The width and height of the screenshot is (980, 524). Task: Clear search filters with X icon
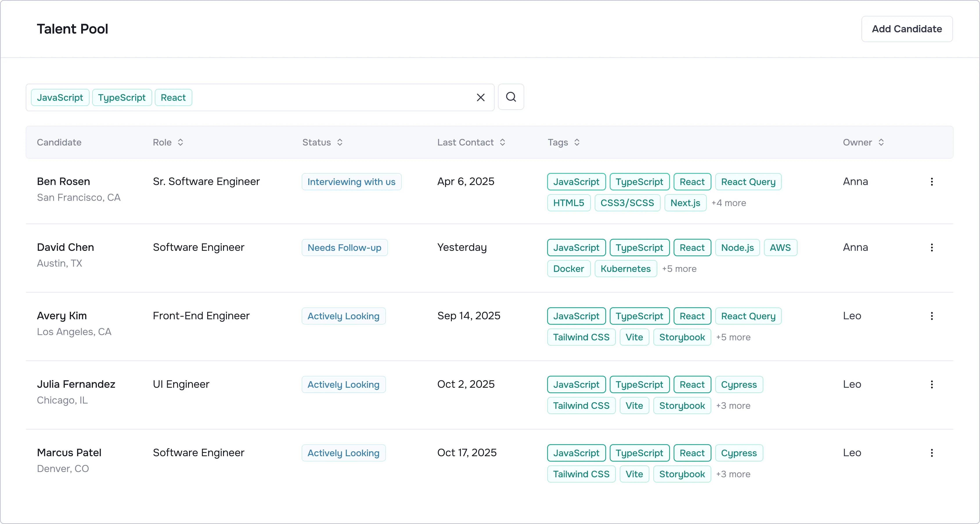[x=481, y=97]
